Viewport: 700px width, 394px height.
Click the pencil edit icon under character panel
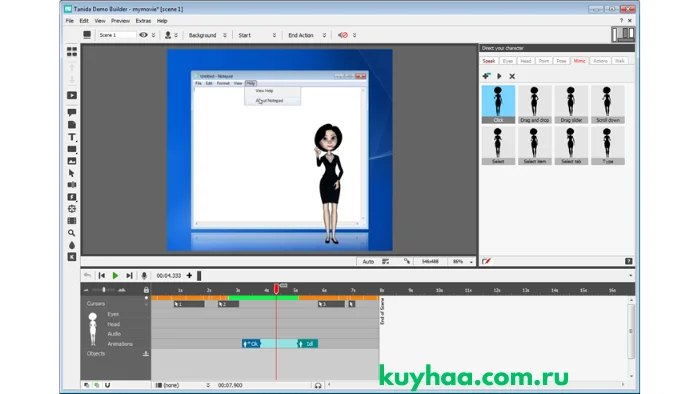[x=486, y=261]
